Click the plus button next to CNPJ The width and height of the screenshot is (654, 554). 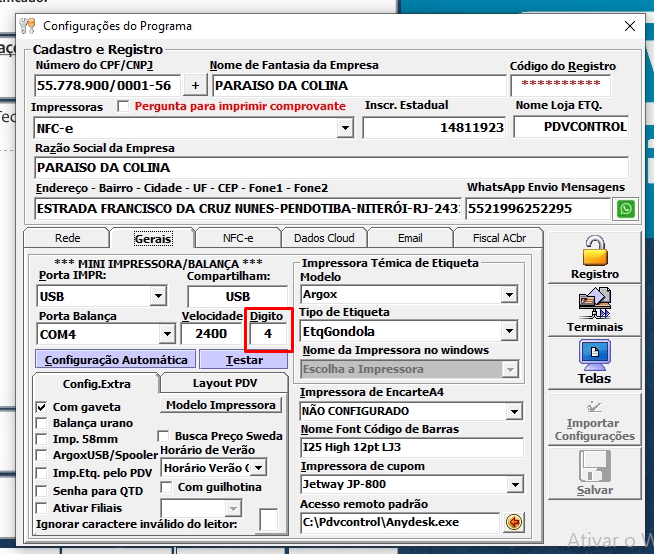[x=195, y=85]
